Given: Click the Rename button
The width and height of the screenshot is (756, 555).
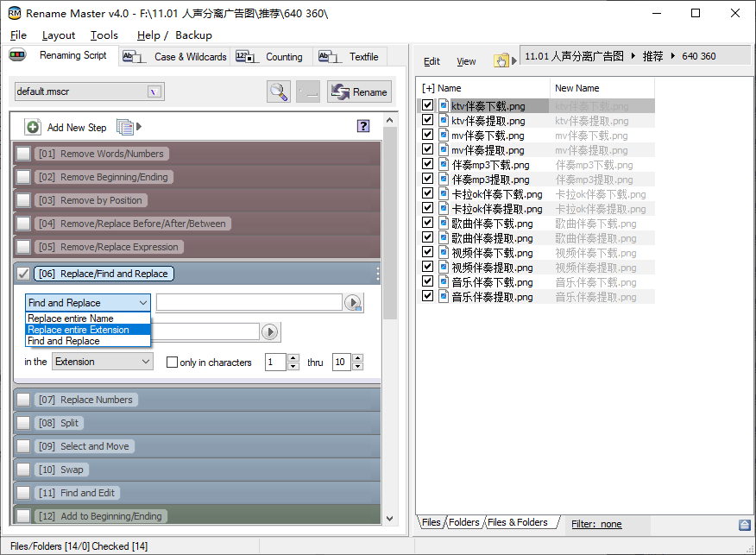Looking at the screenshot, I should pos(360,92).
